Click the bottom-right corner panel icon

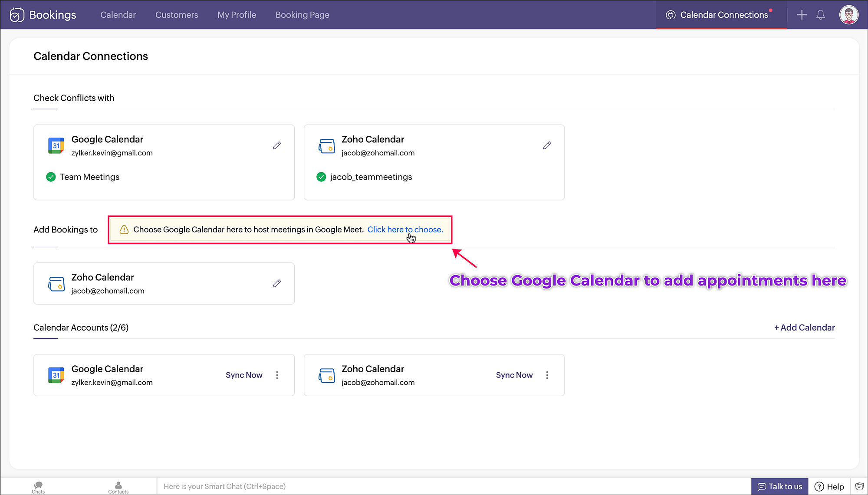click(x=859, y=486)
